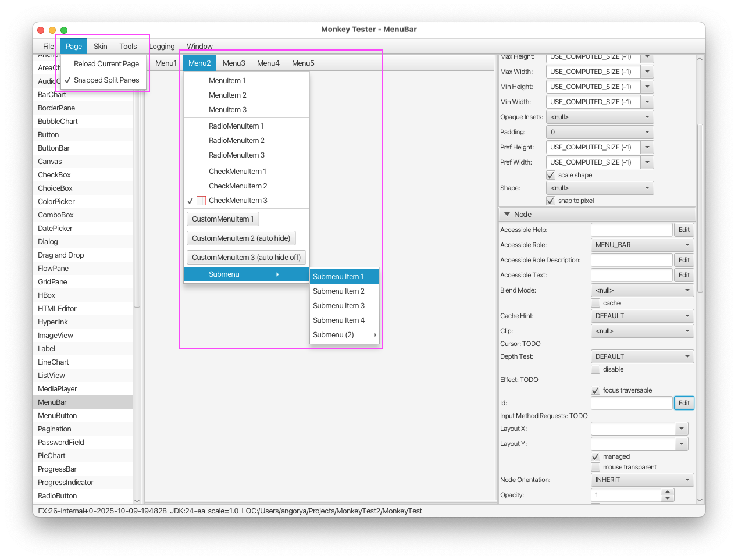Select Reload Current Page from Page menu
Image resolution: width=738 pixels, height=560 pixels.
coord(106,64)
